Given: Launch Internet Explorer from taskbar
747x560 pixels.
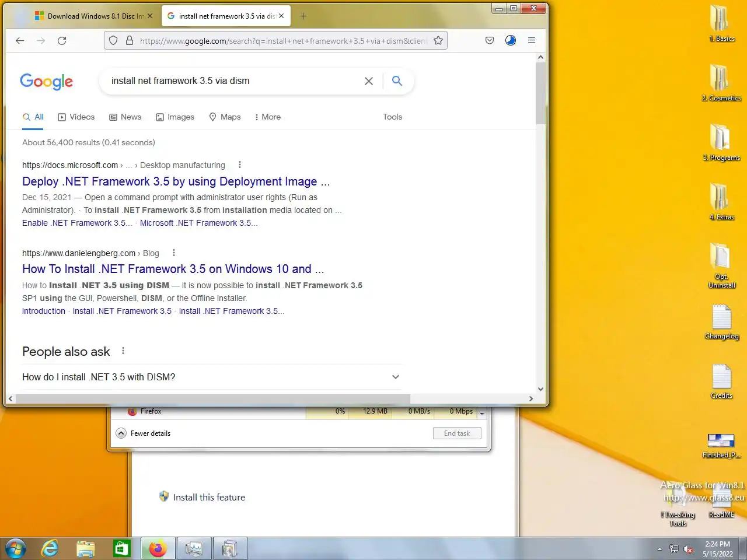Looking at the screenshot, I should 50,548.
